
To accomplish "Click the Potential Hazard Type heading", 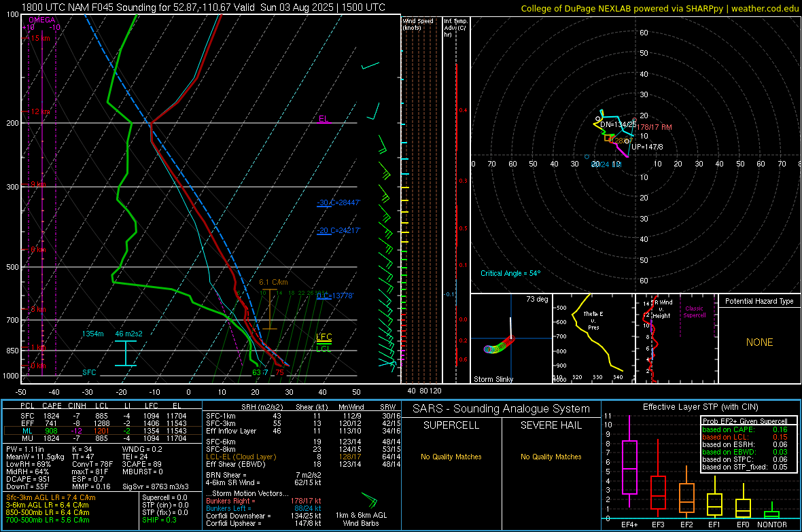I will (759, 301).
